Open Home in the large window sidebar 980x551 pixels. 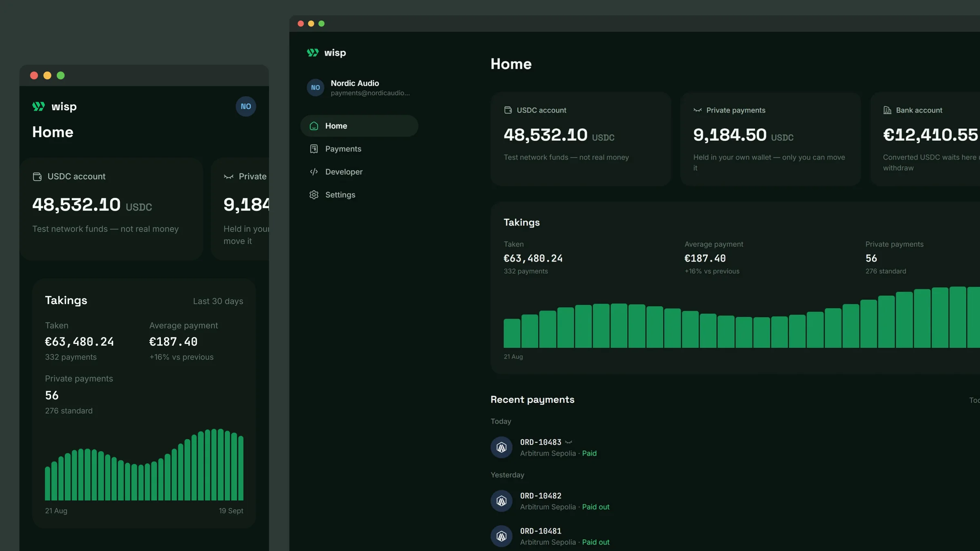(359, 126)
